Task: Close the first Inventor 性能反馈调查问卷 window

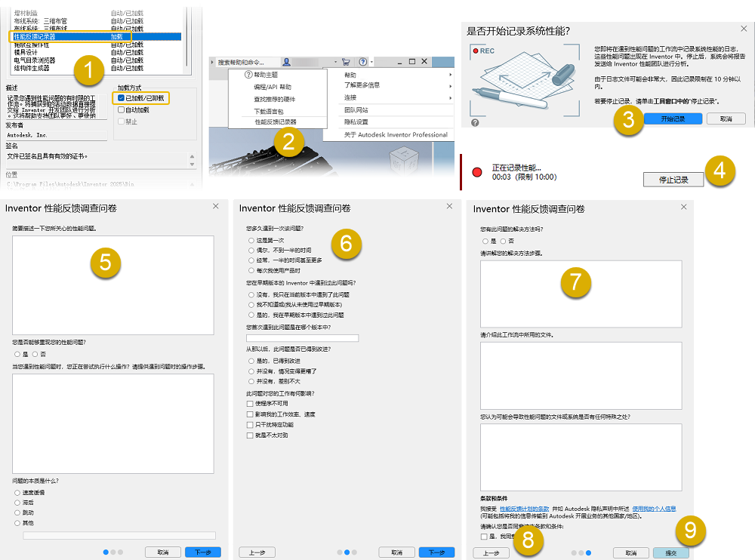Action: (x=216, y=206)
